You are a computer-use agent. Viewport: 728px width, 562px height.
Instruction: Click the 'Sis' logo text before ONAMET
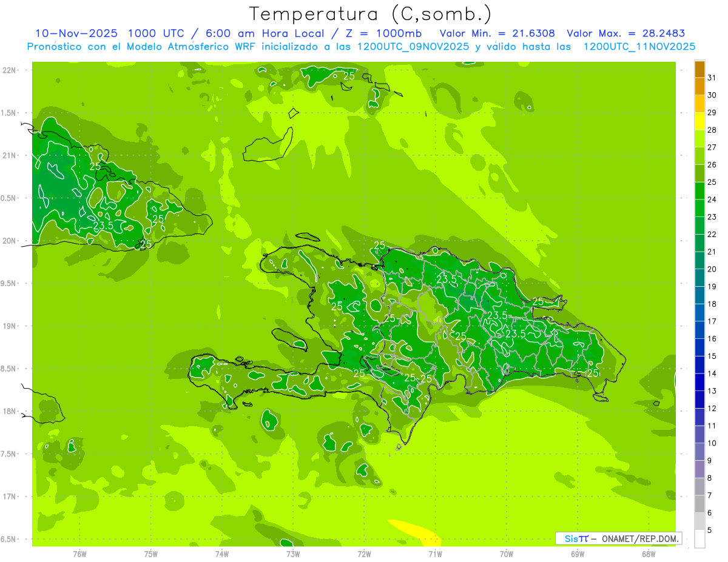(571, 538)
